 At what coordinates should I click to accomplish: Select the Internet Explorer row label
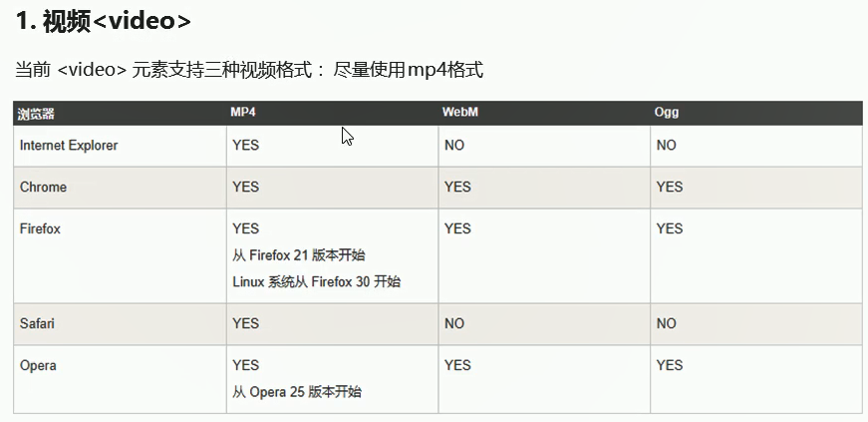tap(69, 146)
